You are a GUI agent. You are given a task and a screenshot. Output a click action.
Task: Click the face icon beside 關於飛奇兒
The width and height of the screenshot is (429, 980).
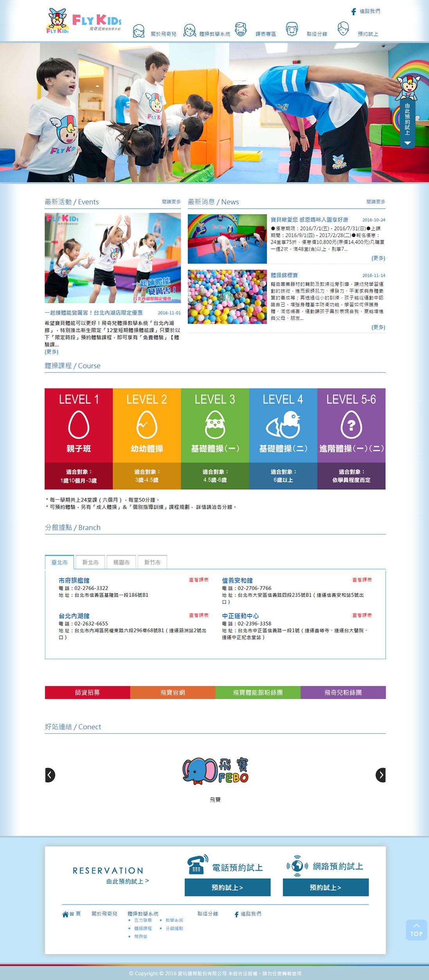click(138, 31)
